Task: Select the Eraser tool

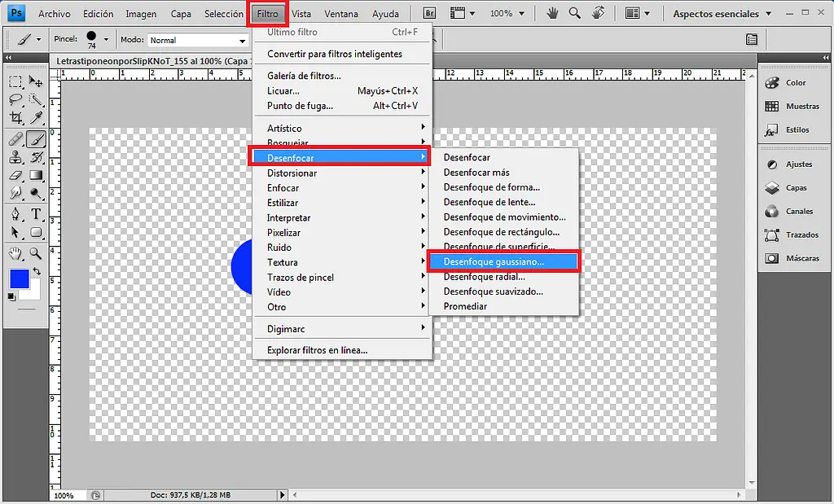Action: [15, 175]
